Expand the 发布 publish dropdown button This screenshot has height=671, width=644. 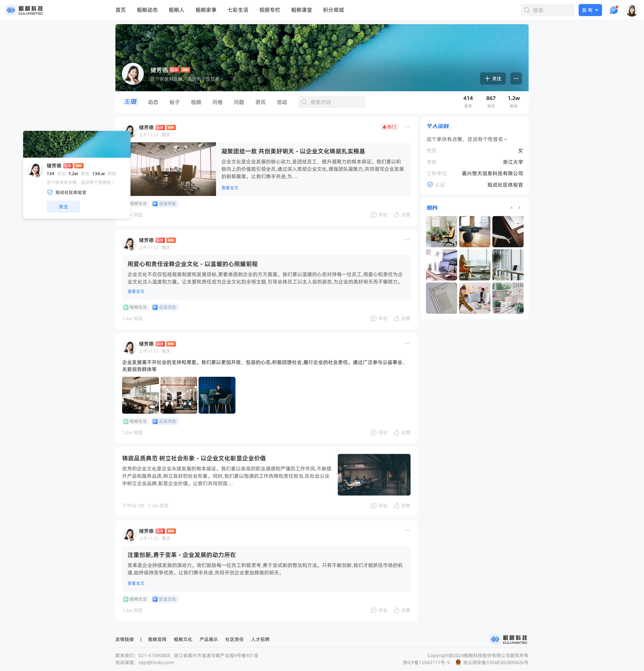coord(590,10)
